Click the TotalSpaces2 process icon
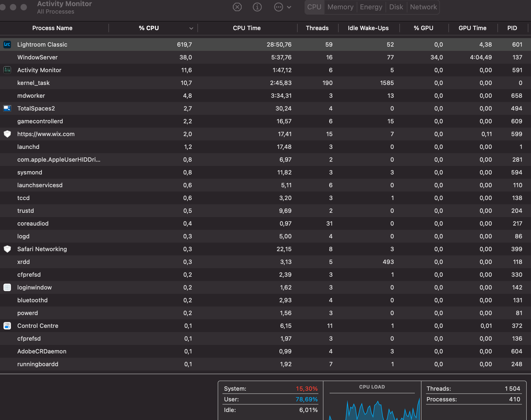Image resolution: width=531 pixels, height=420 pixels. click(x=7, y=108)
